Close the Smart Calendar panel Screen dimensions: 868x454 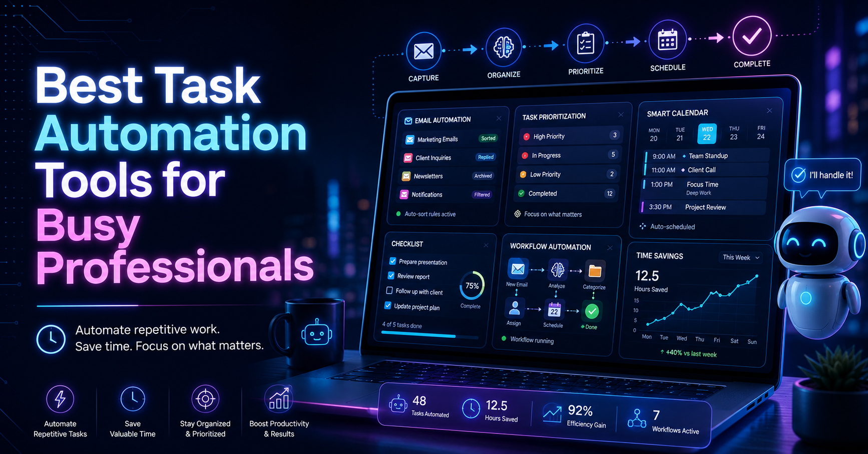click(x=769, y=111)
